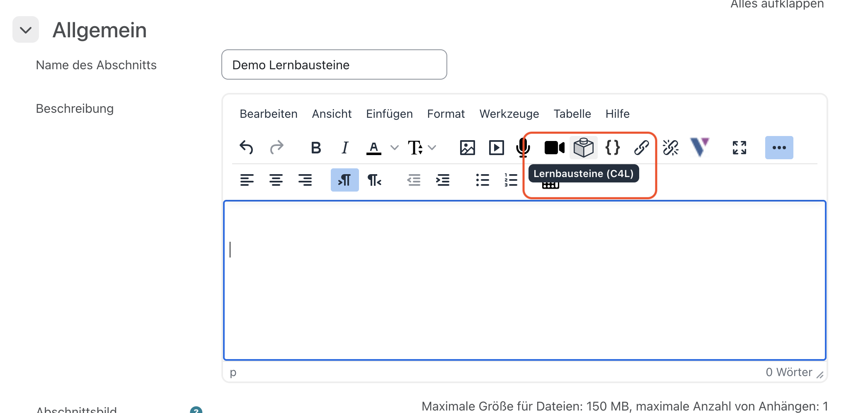
Task: Toggle bold formatting
Action: pyautogui.click(x=316, y=148)
